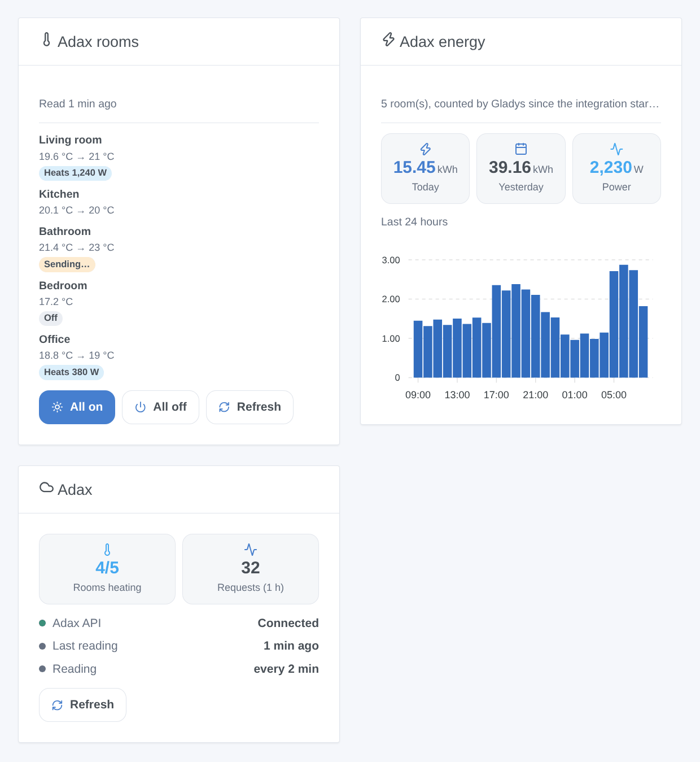
Task: Click the 5 room(s) counted by Gladys text
Action: [x=520, y=104]
